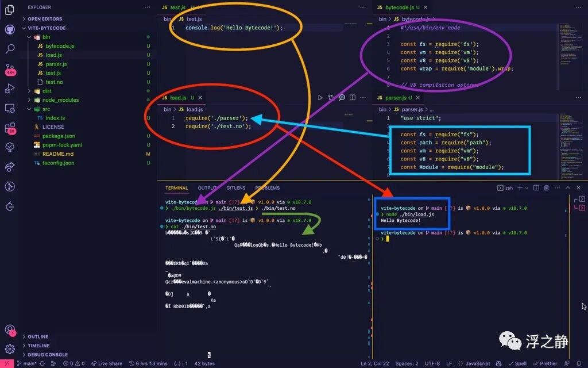Click the main branch in the status bar
Screen dimensions: 588x368
[27, 363]
